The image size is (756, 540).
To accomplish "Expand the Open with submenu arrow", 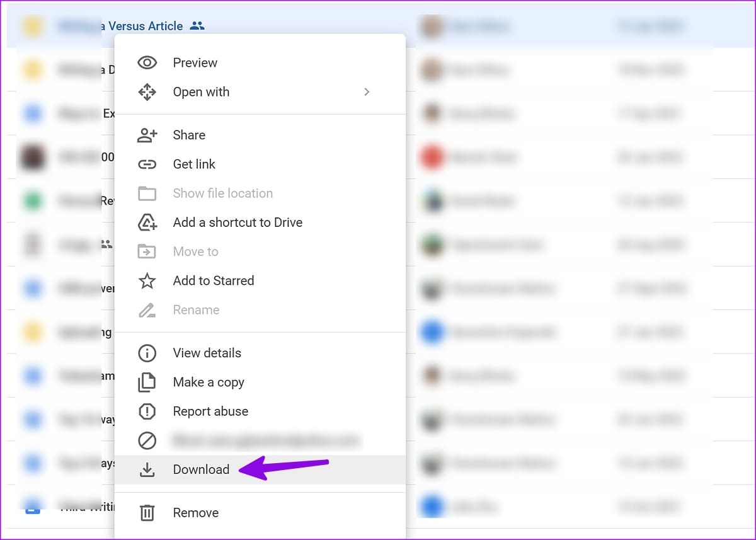I will coord(367,92).
